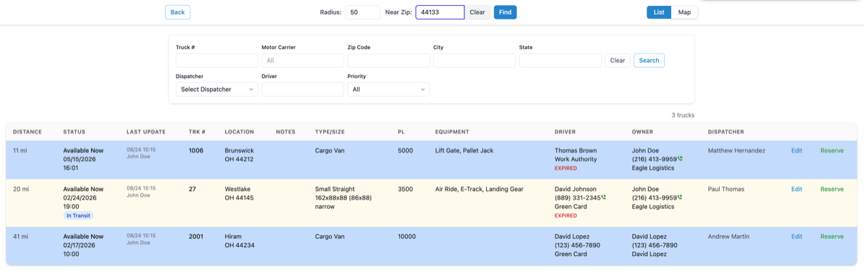Viewport: 868px width, 279px height.
Task: Click dispatcher Matthew Hernandez
Action: [736, 151]
